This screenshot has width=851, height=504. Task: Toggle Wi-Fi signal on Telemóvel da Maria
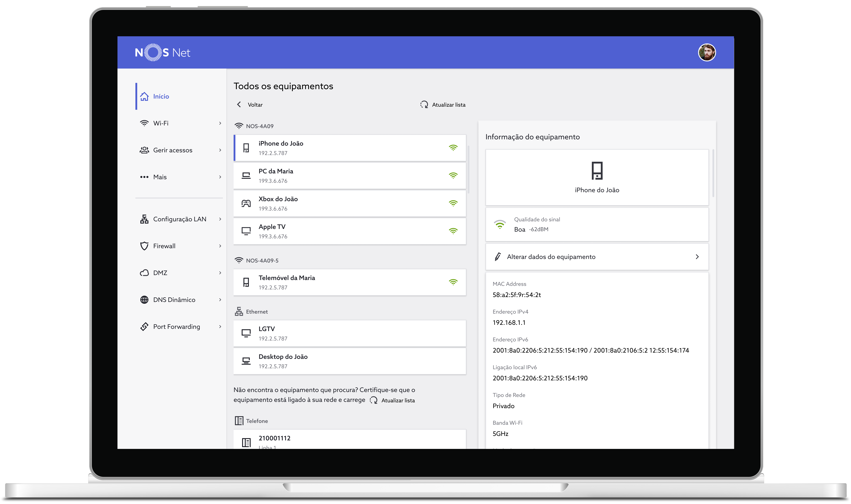(453, 282)
